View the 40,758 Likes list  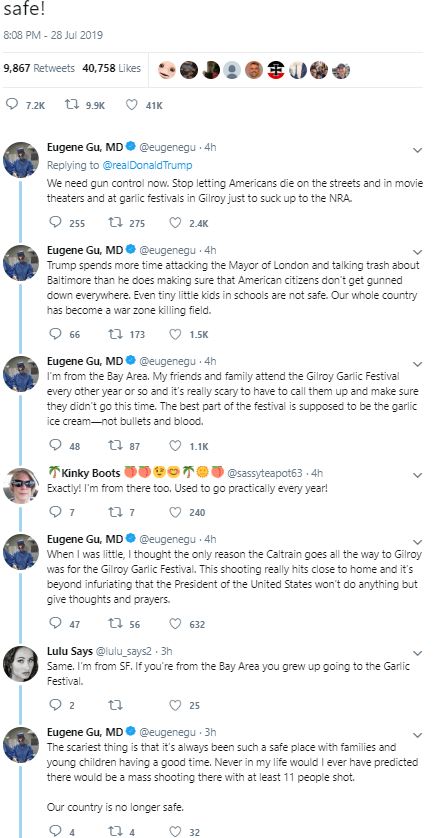click(x=111, y=68)
